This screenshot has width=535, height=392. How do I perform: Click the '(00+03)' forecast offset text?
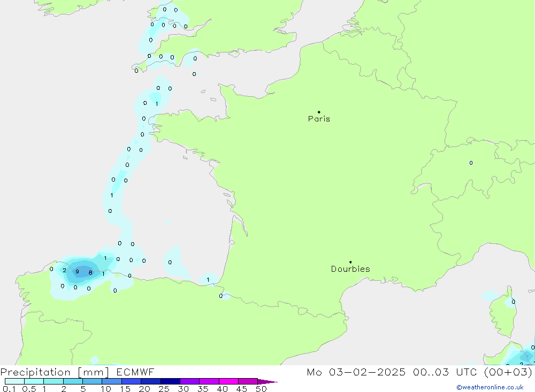[x=508, y=372]
